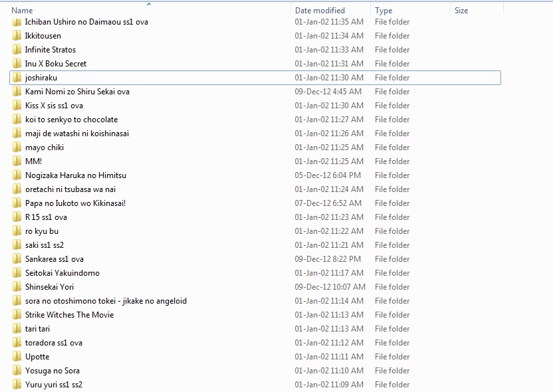Select folder name 'maji de watashi ni koishinasai'
The height and width of the screenshot is (392, 553).
pyautogui.click(x=77, y=134)
